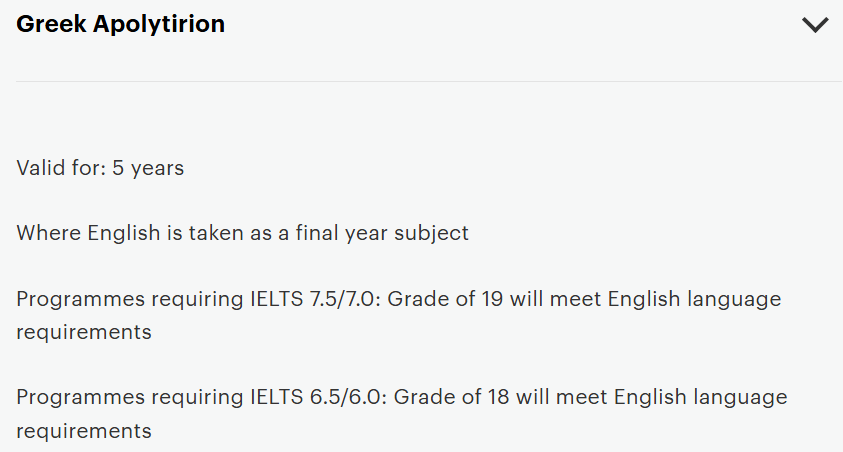The image size is (843, 452).
Task: Click 'Programmes' starting the IELTS 7.5/7.0 line
Action: (75, 299)
